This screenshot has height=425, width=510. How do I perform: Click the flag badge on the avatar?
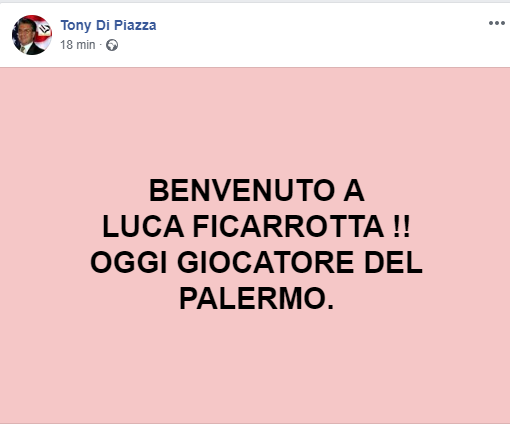click(x=44, y=30)
